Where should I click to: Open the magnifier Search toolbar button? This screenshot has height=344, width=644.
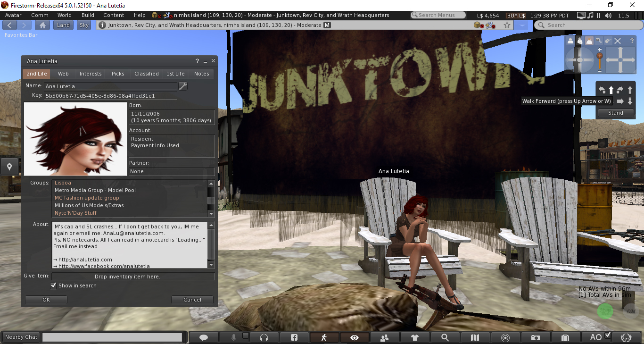pyautogui.click(x=445, y=337)
